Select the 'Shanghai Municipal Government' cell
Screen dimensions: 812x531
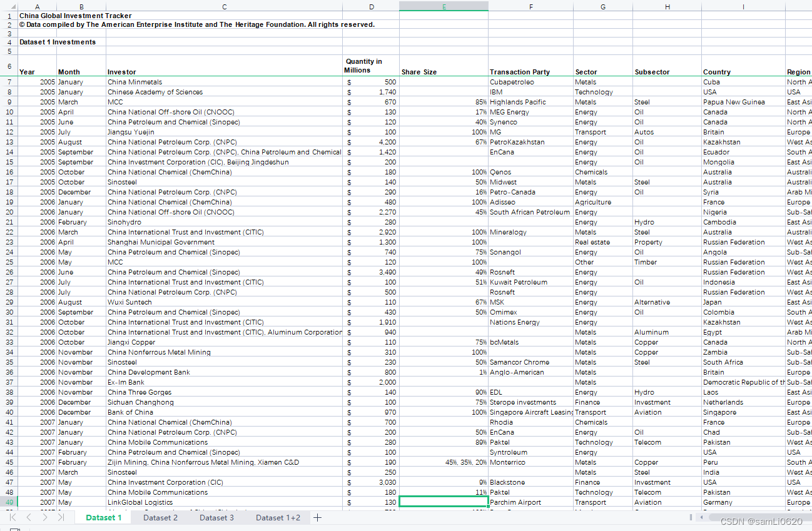pyautogui.click(x=224, y=242)
